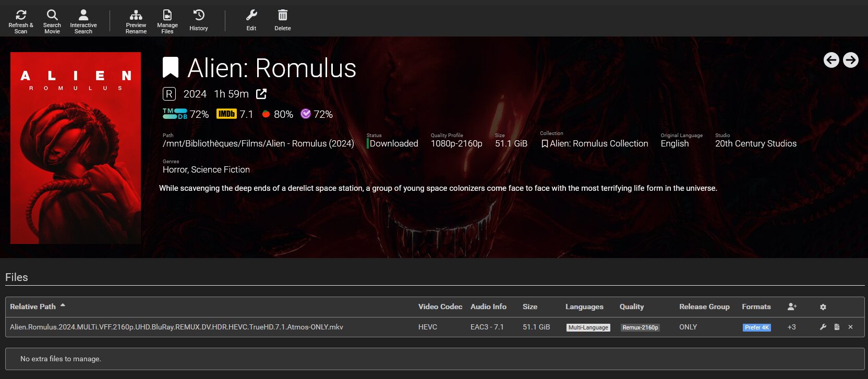Go to the previous movie arrow
The width and height of the screenshot is (868, 379).
coord(831,60)
